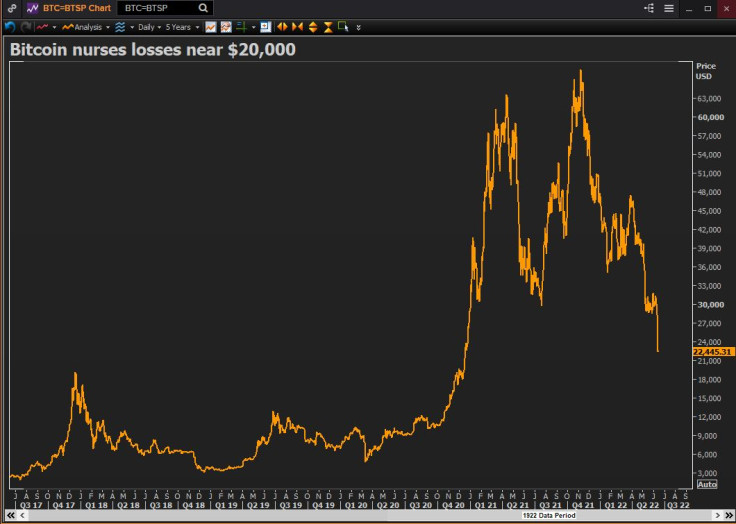Click the BTC=BTSP Chart window title
This screenshot has width=736, height=524.
(x=77, y=8)
